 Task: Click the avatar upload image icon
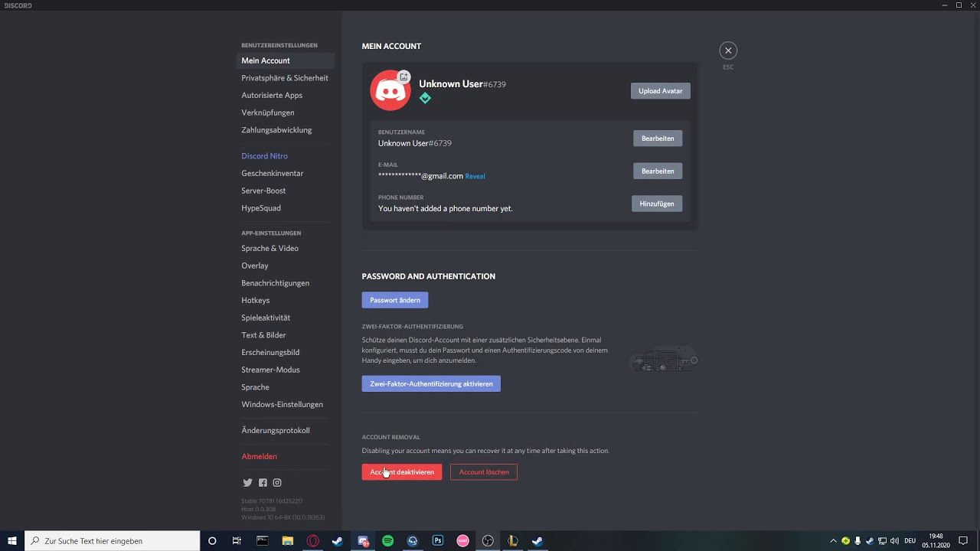pos(404,77)
